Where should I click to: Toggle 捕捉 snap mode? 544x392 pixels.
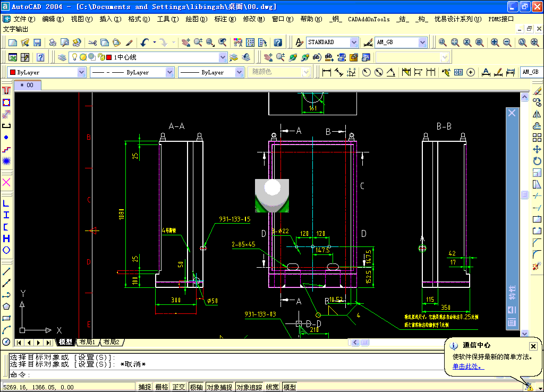[x=144, y=387]
